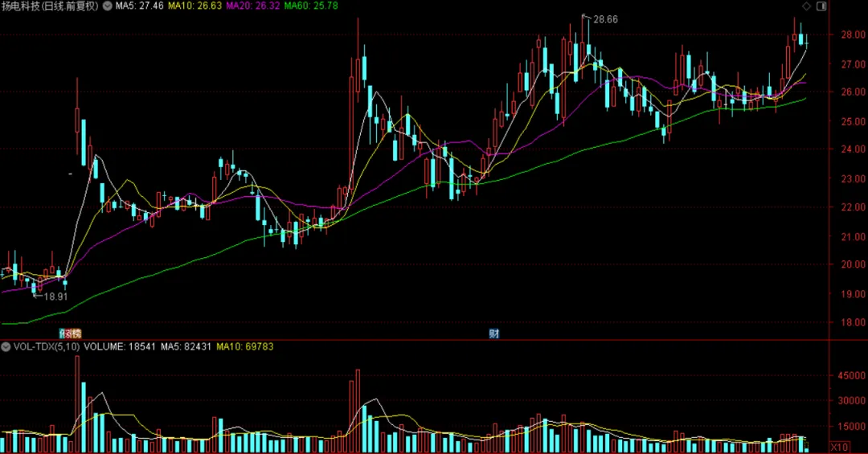Click the 18.91 low price annotation
The height and width of the screenshot is (454, 868).
point(55,297)
